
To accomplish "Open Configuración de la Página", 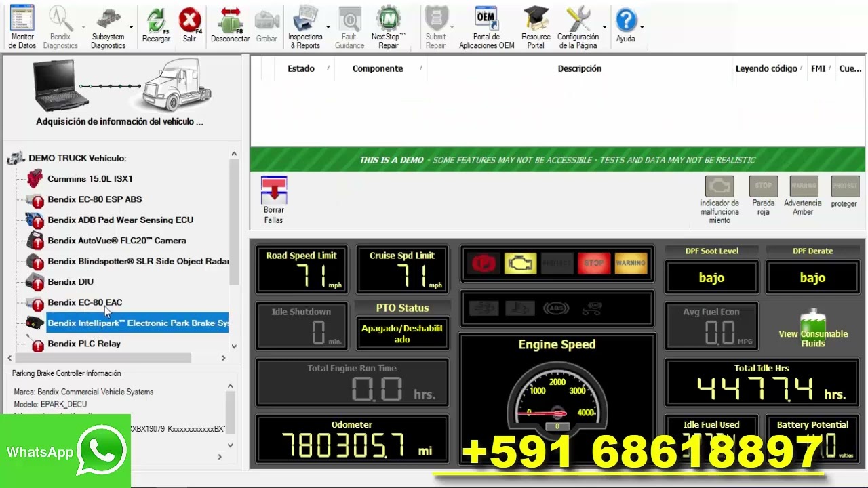I will pos(578,27).
